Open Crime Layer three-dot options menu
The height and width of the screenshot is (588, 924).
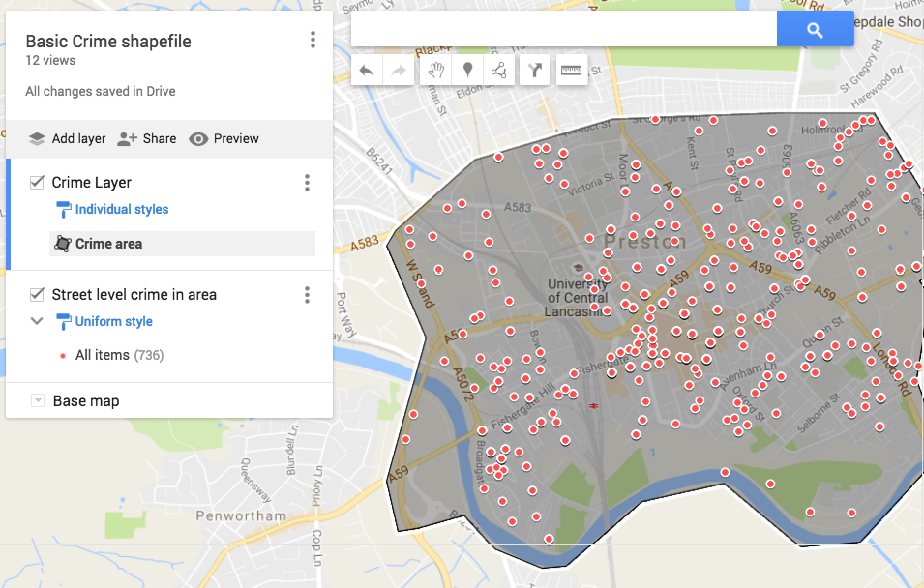click(307, 183)
